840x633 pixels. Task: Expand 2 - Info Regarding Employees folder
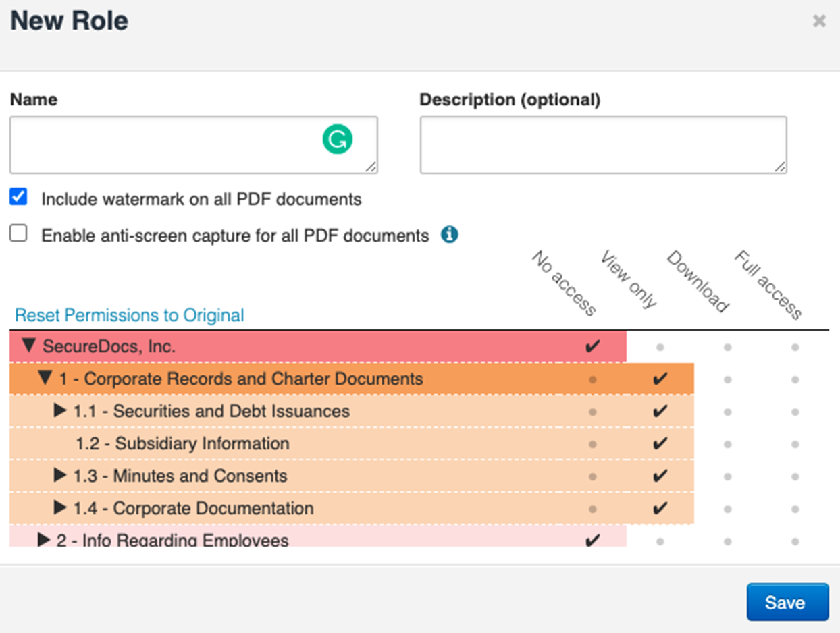pos(44,540)
